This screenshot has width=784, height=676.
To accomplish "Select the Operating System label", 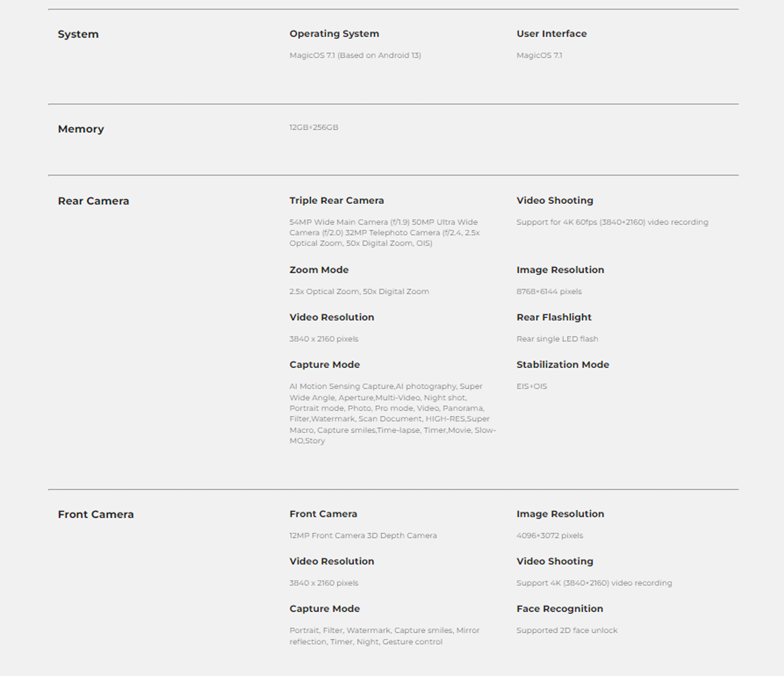I will (334, 34).
